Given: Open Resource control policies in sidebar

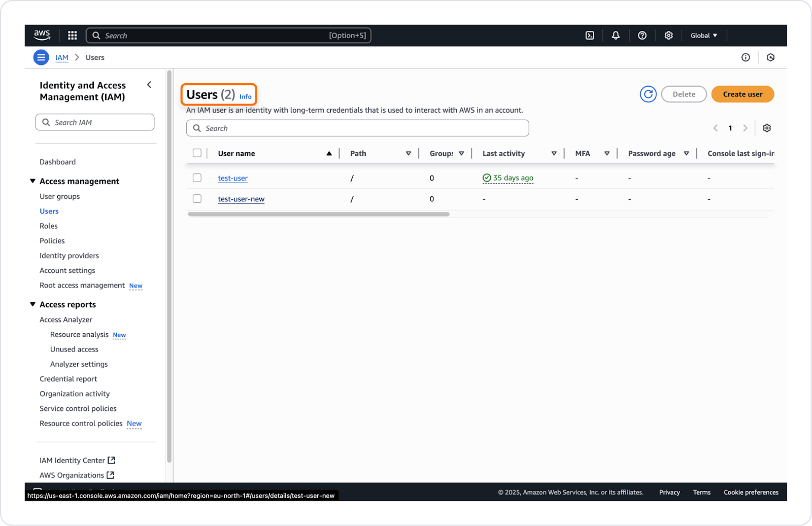Looking at the screenshot, I should [x=81, y=423].
